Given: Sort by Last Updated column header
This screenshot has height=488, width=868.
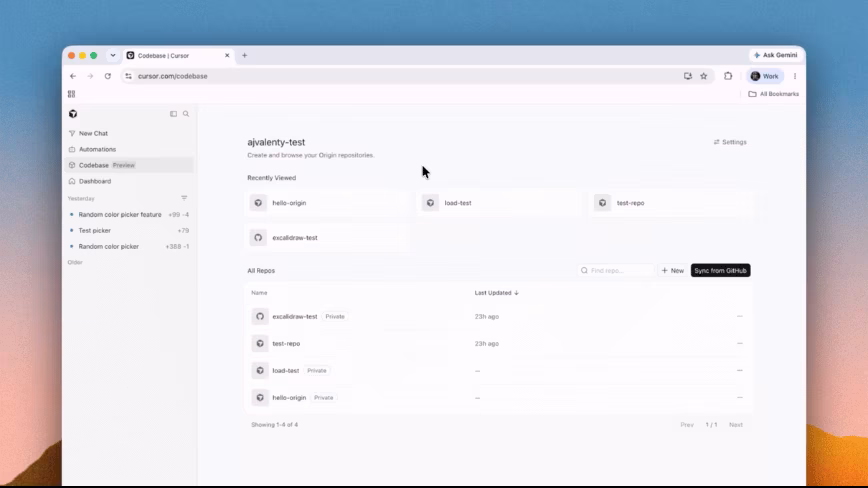Looking at the screenshot, I should click(x=497, y=293).
